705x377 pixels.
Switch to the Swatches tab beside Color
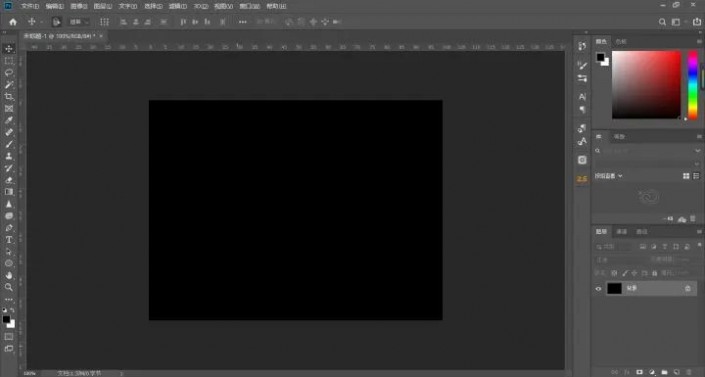click(621, 41)
